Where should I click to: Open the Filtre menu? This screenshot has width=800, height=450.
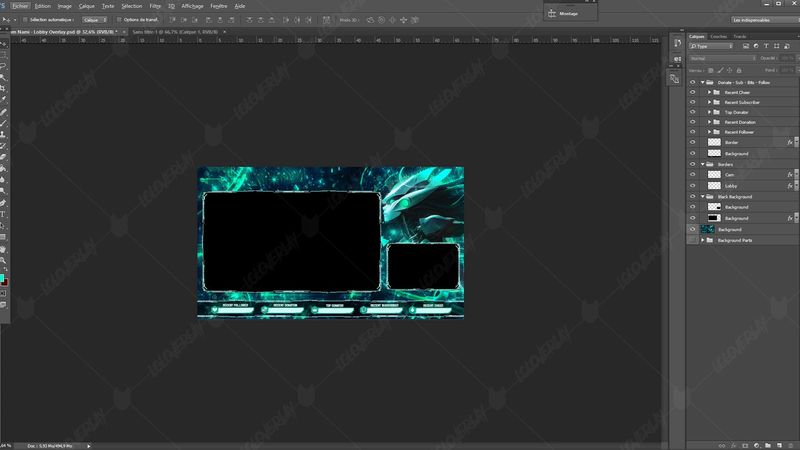coord(154,5)
